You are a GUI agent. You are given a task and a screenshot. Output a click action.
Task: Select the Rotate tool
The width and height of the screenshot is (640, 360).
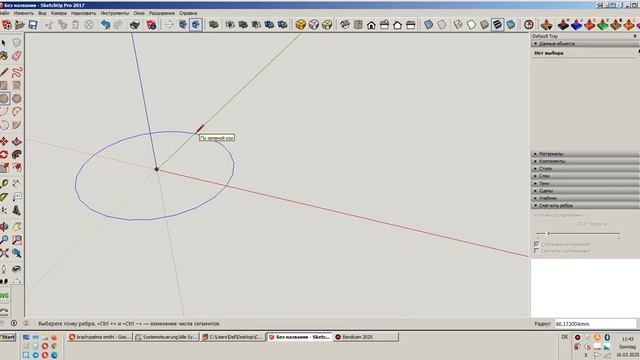(x=4, y=155)
